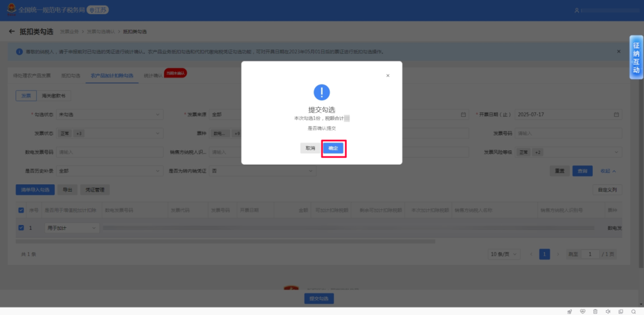Image resolution: width=644 pixels, height=315 pixels.
Task: Switch to 待处理农产品发票 tab
Action: [32, 76]
